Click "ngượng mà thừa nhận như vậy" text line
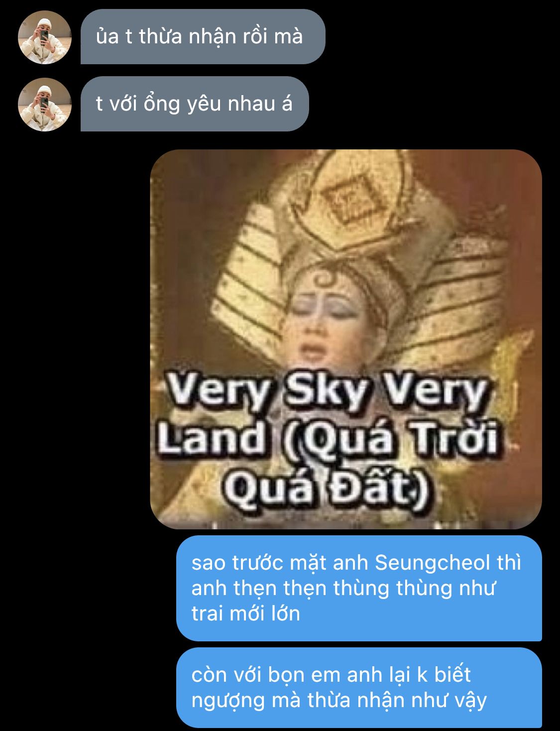560x731 pixels. (339, 700)
